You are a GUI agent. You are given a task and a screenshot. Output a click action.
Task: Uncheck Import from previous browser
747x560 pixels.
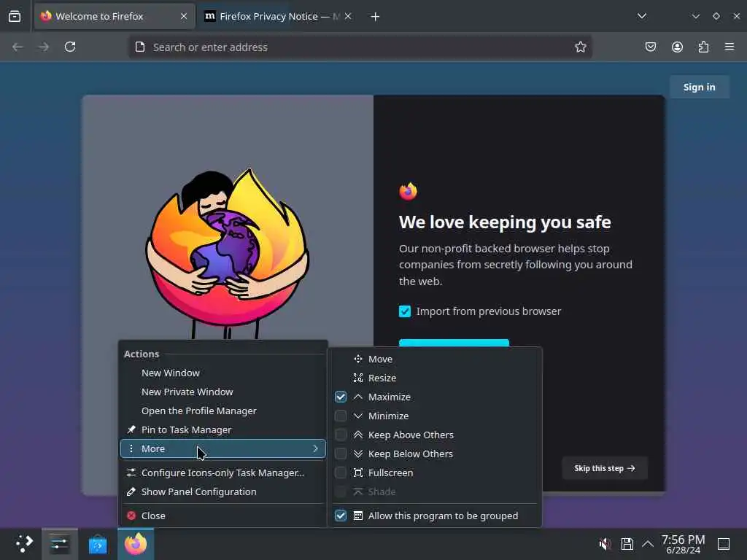405,311
